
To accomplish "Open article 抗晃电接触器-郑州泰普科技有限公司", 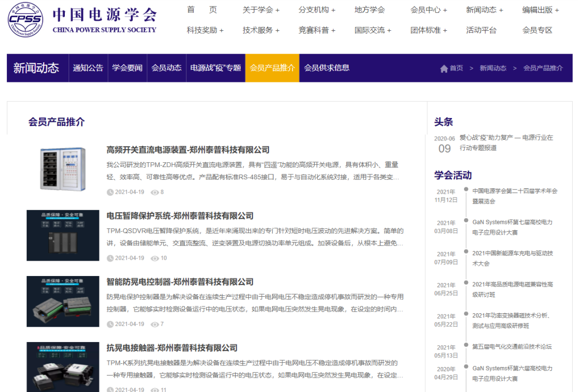I will [172, 348].
